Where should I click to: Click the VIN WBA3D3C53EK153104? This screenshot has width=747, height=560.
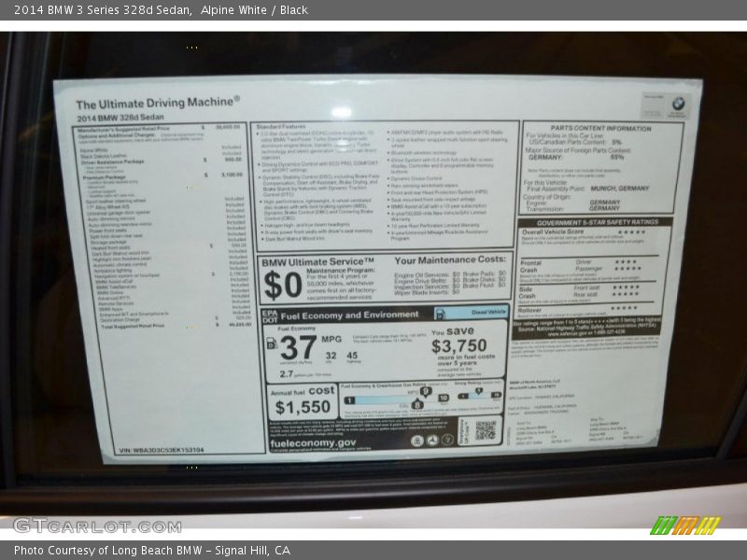[x=162, y=450]
